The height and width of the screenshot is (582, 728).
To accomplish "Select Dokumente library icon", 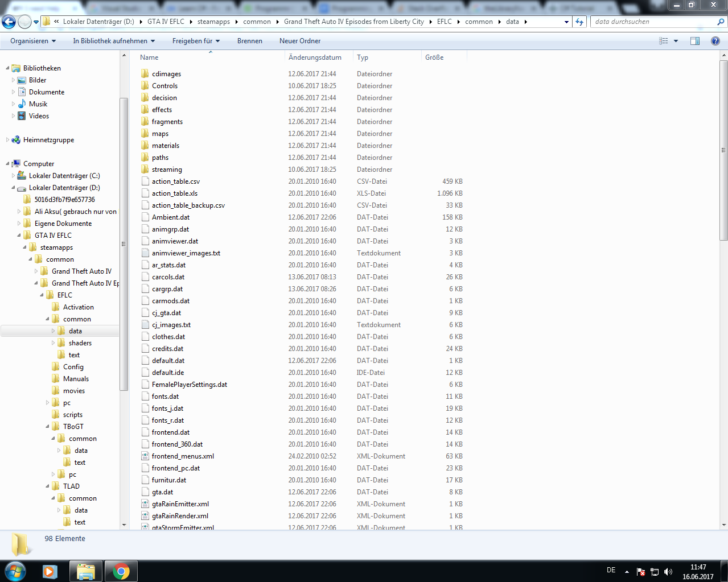I will tap(22, 92).
